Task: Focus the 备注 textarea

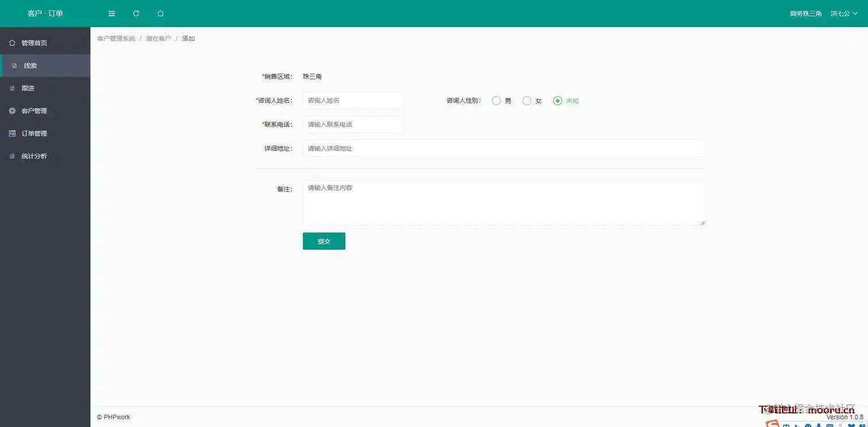Action: [503, 203]
